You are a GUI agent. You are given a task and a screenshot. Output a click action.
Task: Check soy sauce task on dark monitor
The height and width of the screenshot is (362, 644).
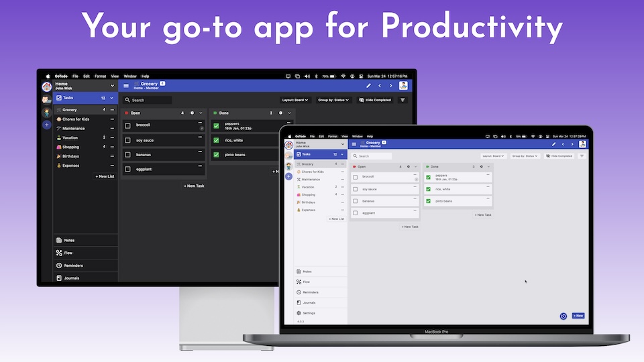point(127,140)
